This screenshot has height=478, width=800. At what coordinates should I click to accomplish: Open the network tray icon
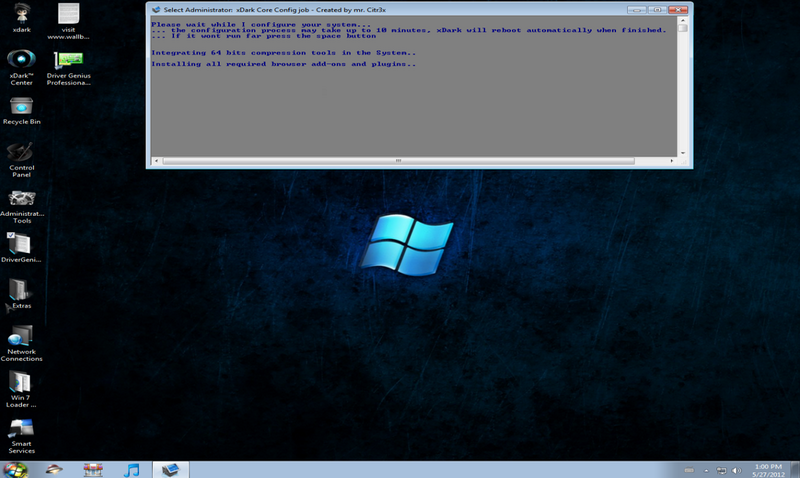(721, 470)
